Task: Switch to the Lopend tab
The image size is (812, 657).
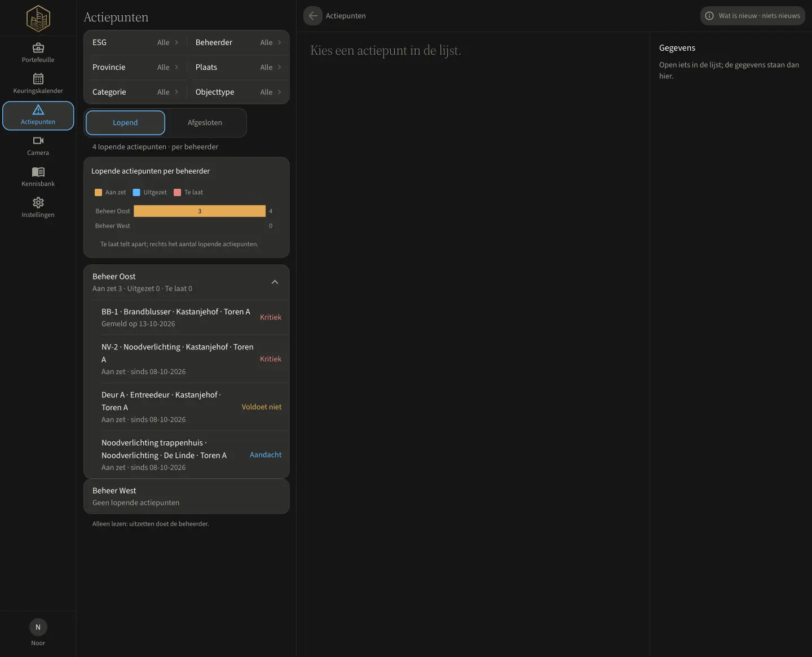Action: [x=125, y=123]
